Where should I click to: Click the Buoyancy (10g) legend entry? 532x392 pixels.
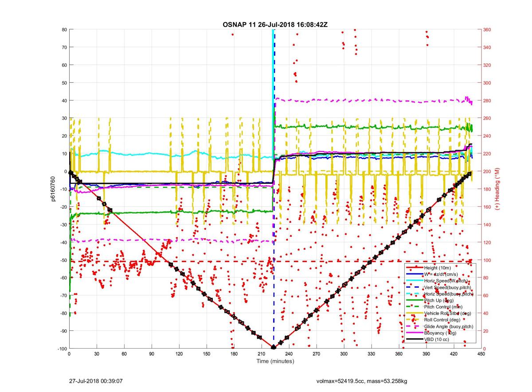point(441,332)
